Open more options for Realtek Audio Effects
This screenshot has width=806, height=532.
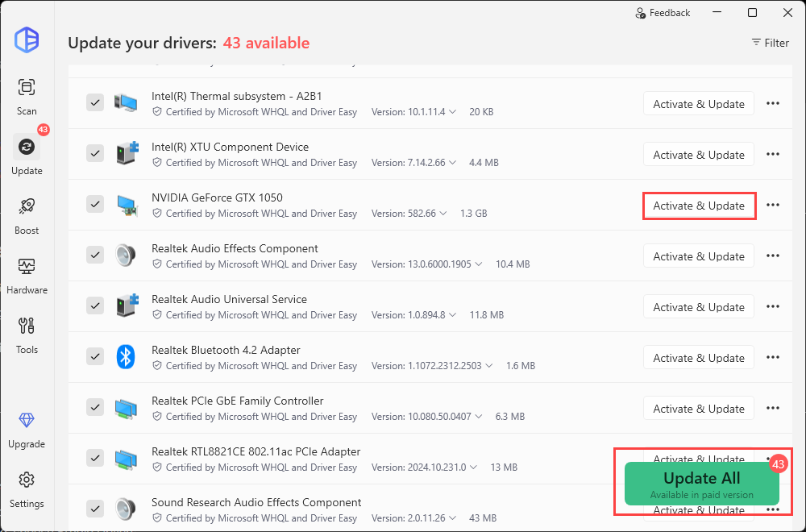[773, 256]
